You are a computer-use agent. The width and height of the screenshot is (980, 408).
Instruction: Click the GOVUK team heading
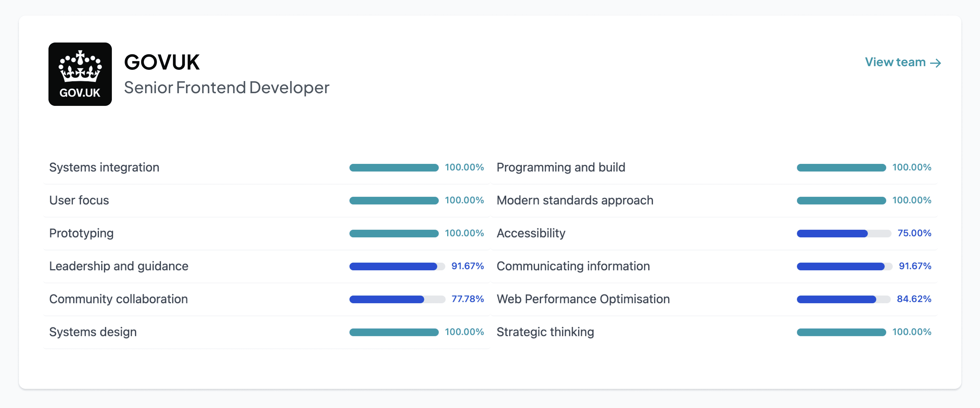click(162, 62)
